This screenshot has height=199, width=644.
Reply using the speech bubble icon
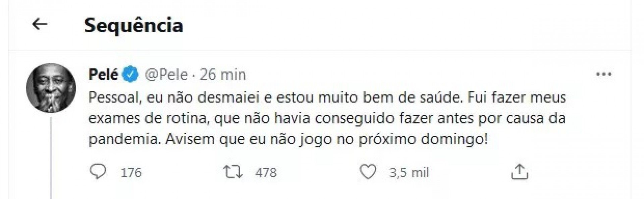(98, 172)
